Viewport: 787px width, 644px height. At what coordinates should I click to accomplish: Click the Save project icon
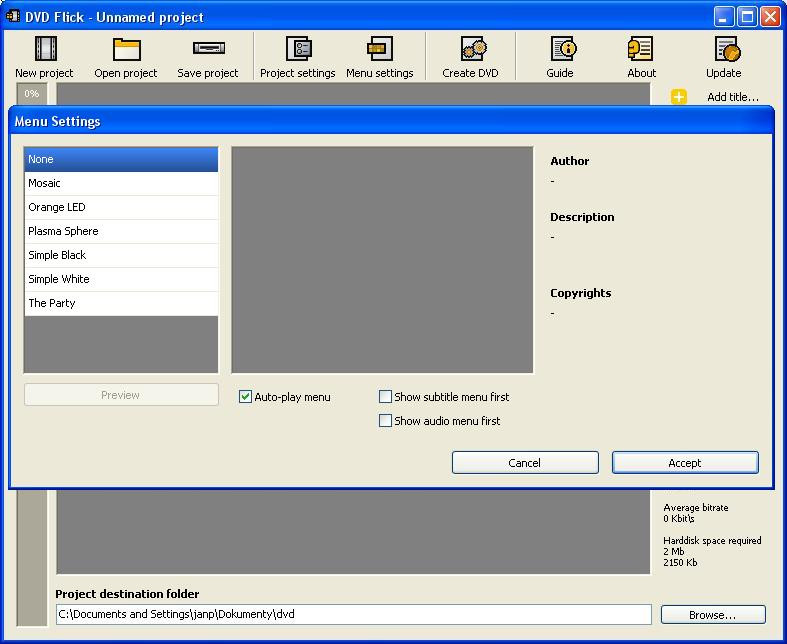tap(209, 48)
